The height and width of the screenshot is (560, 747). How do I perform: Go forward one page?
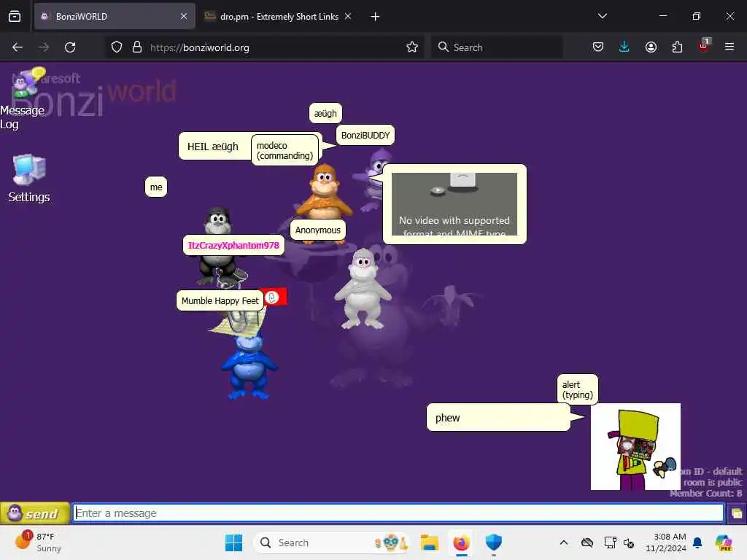coord(44,47)
